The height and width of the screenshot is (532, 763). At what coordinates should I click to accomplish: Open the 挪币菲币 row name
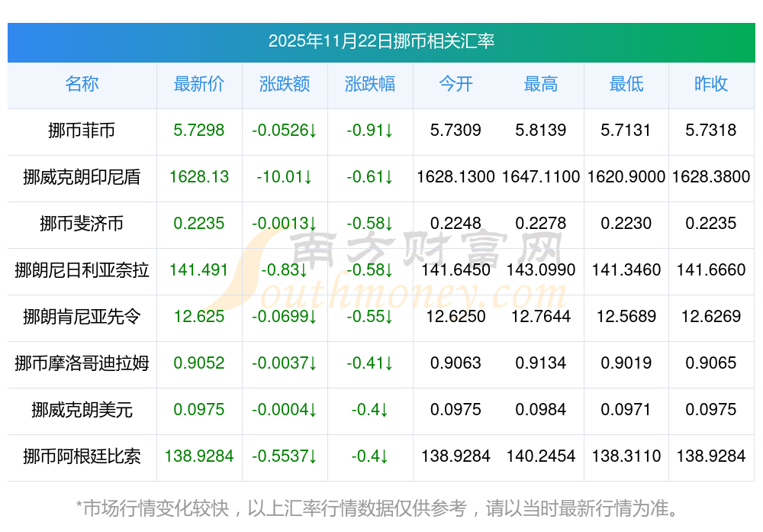pos(82,131)
